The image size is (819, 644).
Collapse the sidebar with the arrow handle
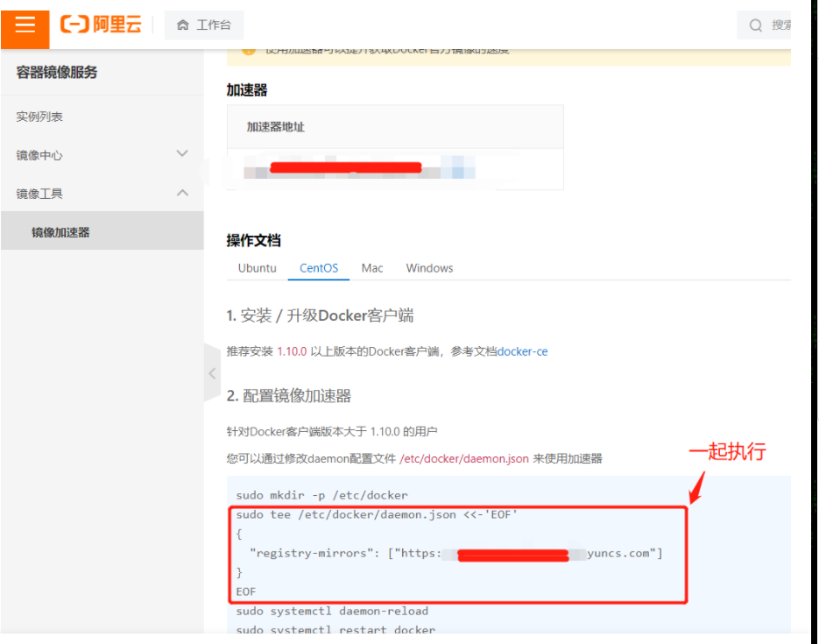tap(212, 373)
